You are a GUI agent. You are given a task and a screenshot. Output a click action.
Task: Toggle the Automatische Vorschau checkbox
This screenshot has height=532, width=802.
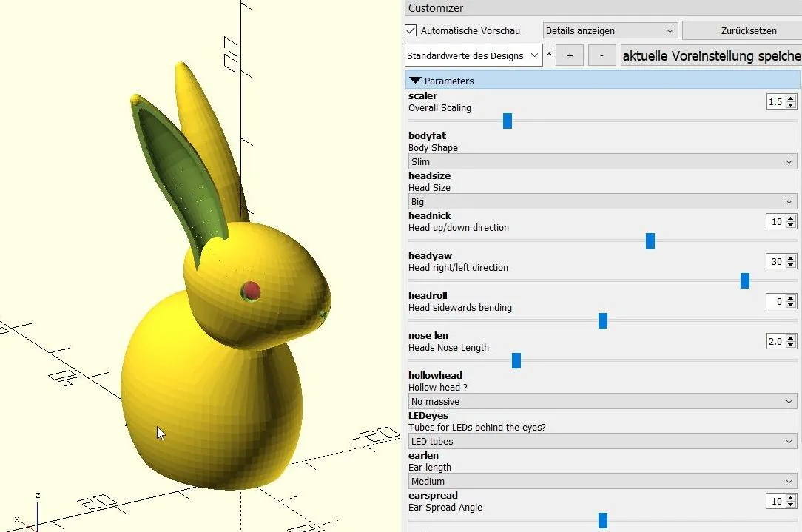(x=411, y=31)
